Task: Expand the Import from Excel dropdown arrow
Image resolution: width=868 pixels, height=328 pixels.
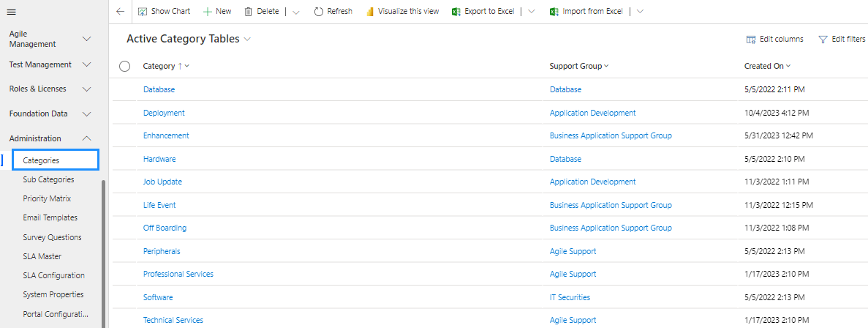Action: [640, 12]
